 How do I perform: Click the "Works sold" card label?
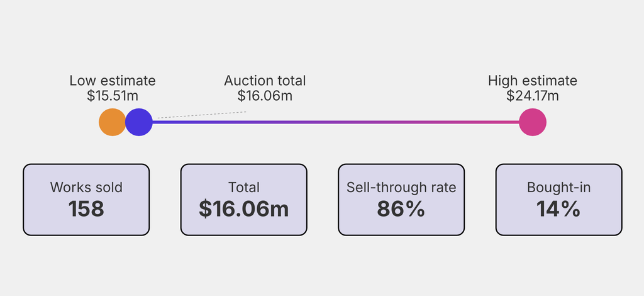click(86, 187)
